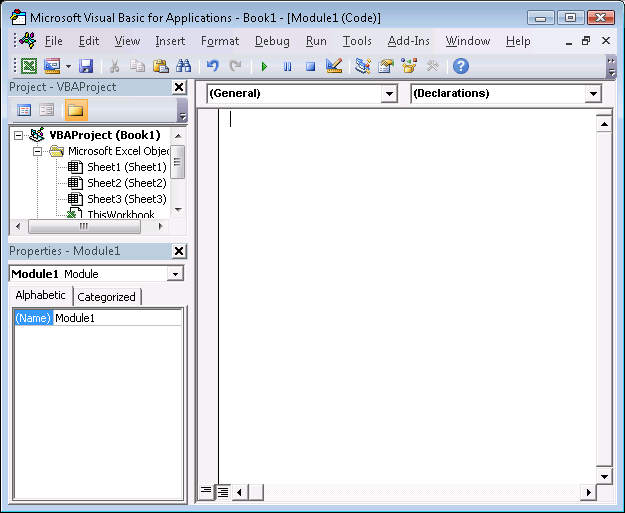625x513 pixels.
Task: Collapse the Microsoft Excel Objects folder
Action: pyautogui.click(x=37, y=151)
